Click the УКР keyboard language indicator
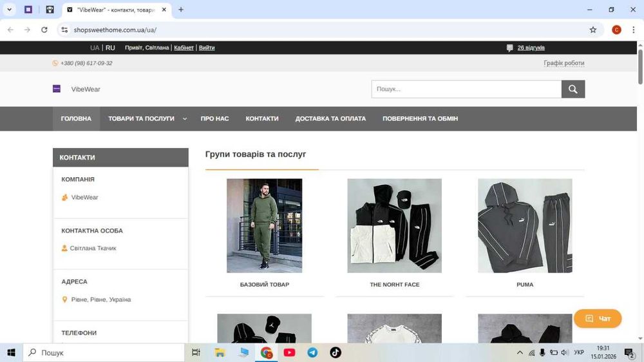 [x=579, y=352]
